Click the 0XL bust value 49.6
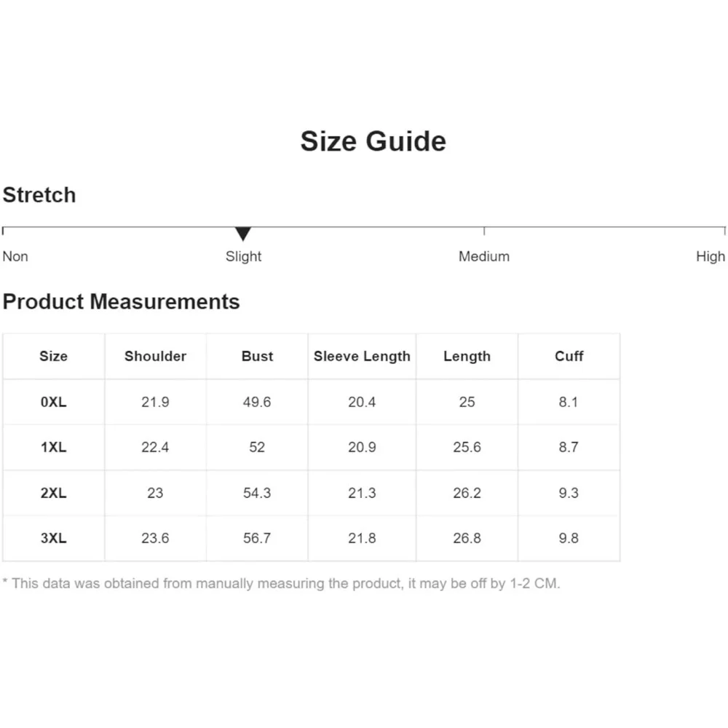The width and height of the screenshot is (728, 728). [x=257, y=402]
